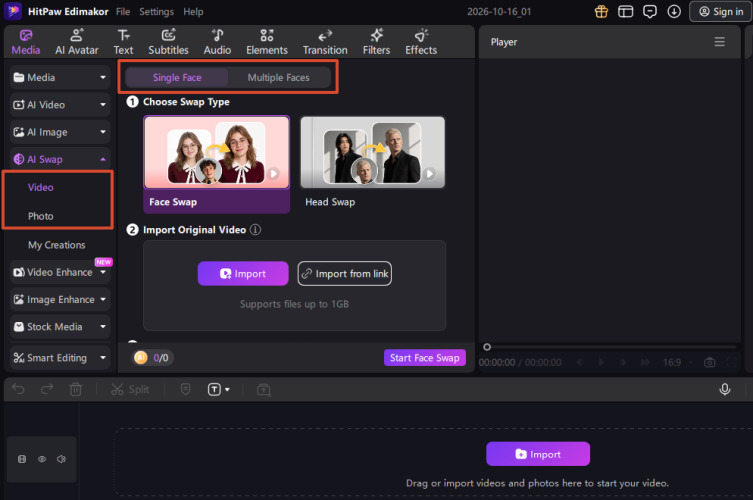Screen dimensions: 753x500
Task: Click the delete trash icon in timeline toolbar
Action: [75, 390]
